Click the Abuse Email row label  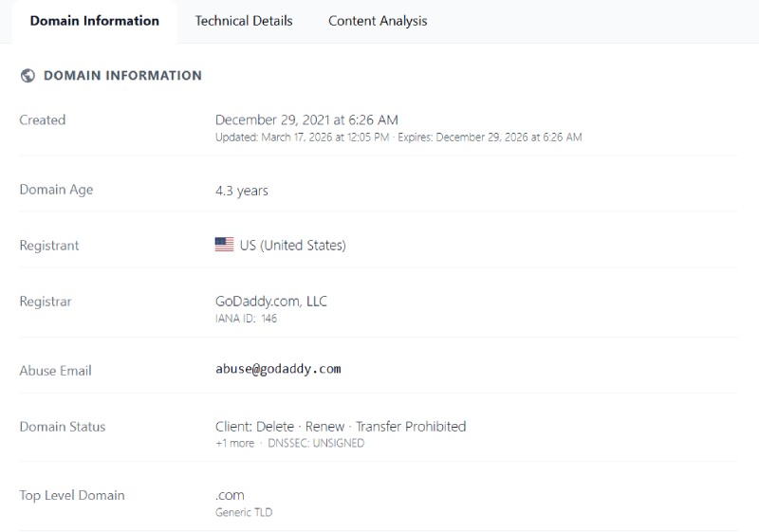click(55, 371)
